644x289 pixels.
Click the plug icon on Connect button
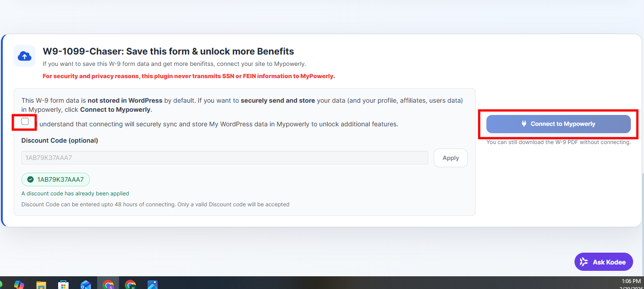[524, 124]
